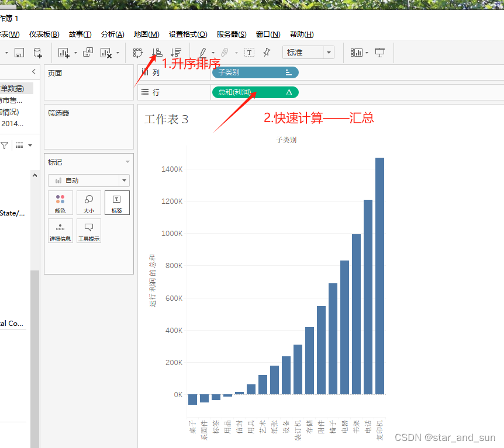504x448 pixels.
Task: Click the 子类别 pill on Columns shelf
Action: coord(255,72)
